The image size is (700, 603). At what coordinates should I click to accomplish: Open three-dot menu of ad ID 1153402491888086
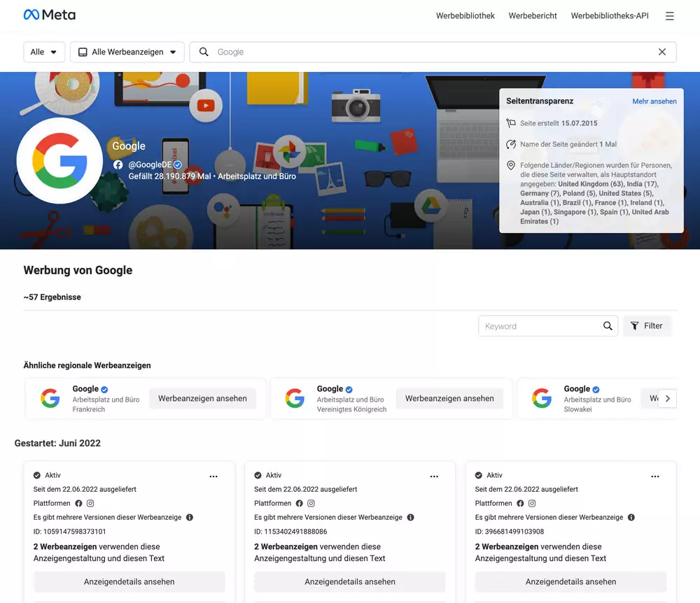point(434,476)
